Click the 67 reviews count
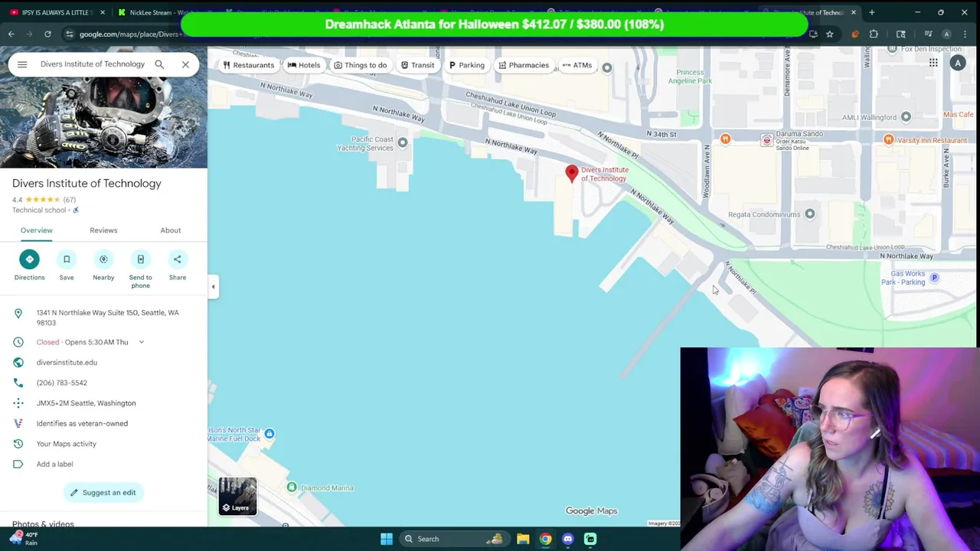 coord(69,200)
